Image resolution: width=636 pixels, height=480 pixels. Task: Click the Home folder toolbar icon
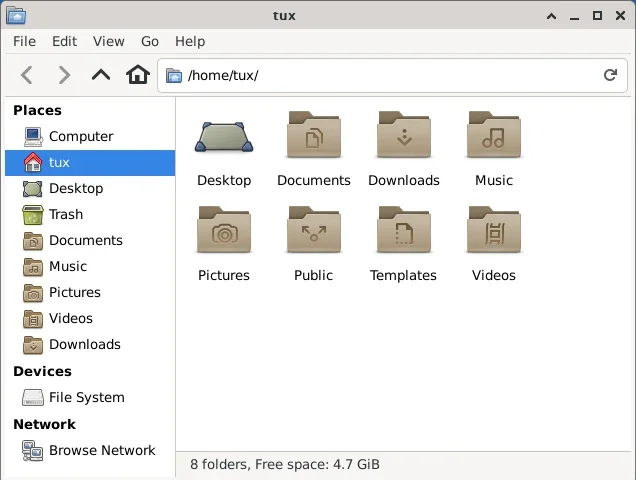pyautogui.click(x=138, y=75)
